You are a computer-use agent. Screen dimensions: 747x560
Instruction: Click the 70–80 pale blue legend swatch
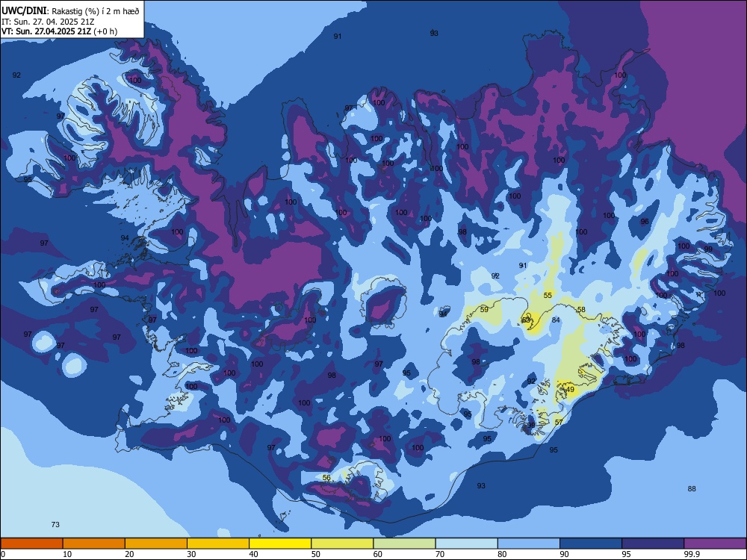coord(466,544)
